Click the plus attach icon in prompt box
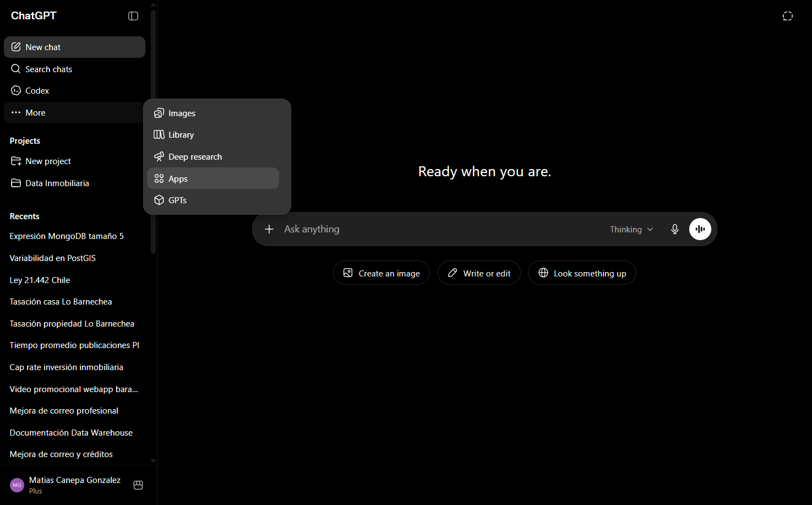 point(269,229)
